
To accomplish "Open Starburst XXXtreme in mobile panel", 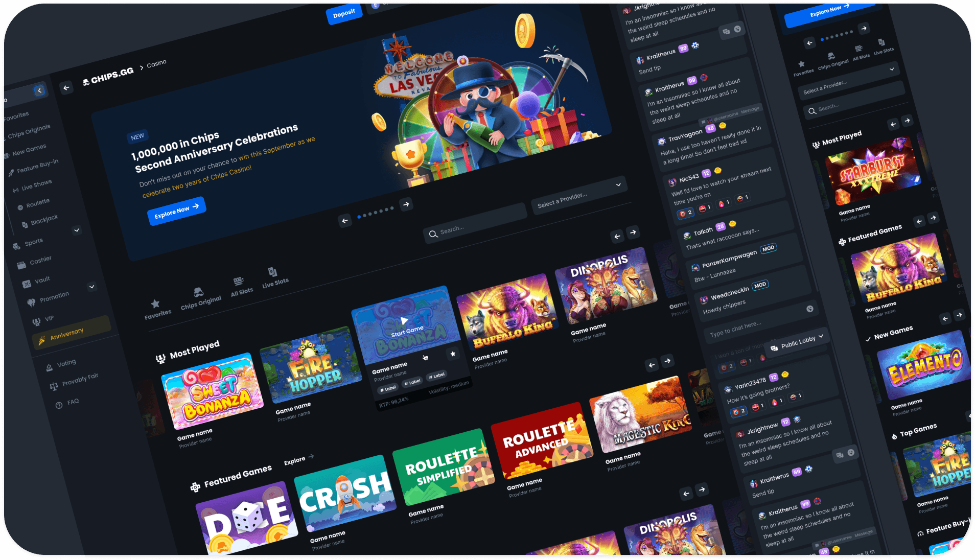I will pos(873,171).
